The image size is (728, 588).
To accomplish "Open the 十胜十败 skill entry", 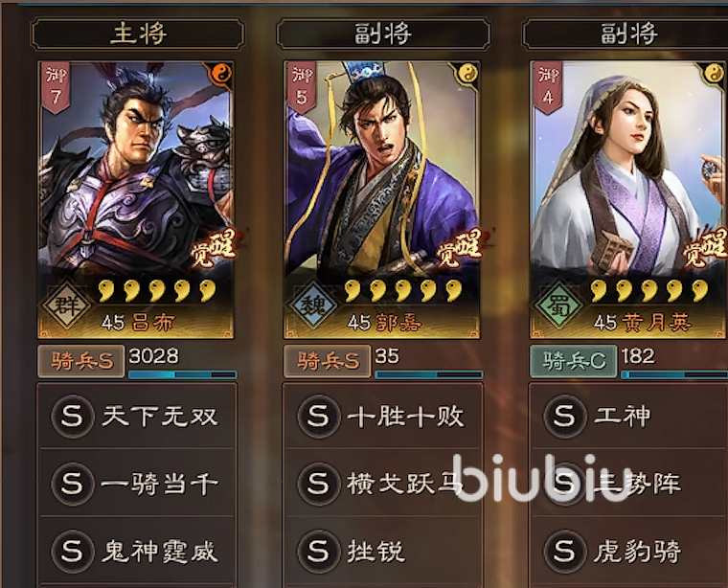I will [383, 416].
